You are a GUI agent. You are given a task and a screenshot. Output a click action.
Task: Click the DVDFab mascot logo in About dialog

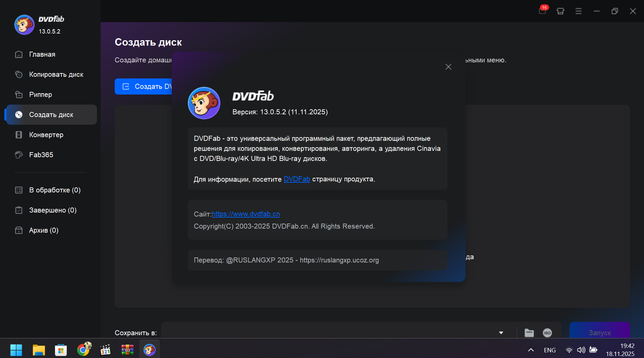[x=204, y=103]
